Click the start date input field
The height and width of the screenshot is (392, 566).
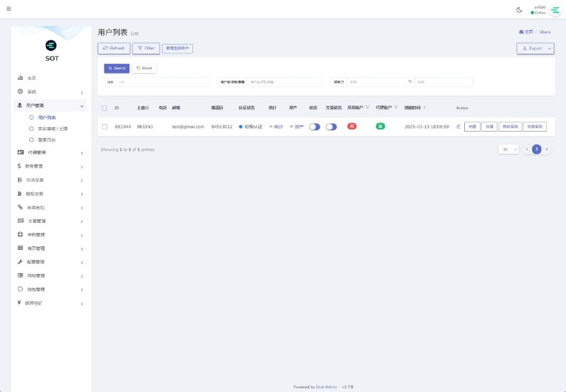coord(376,82)
